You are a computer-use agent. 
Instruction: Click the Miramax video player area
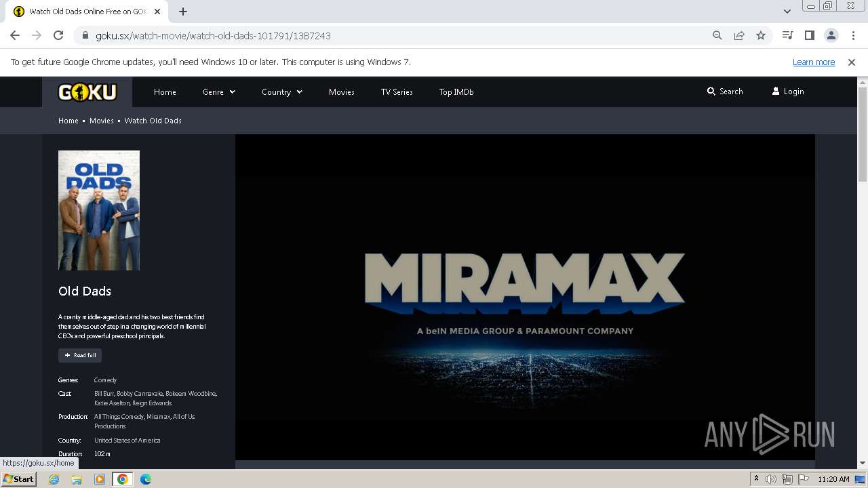click(525, 297)
